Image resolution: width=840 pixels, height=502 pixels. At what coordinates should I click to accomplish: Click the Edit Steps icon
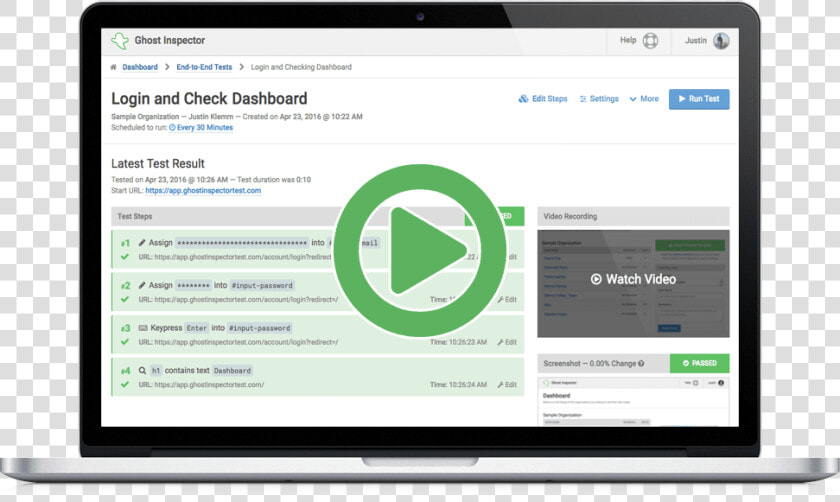point(523,99)
